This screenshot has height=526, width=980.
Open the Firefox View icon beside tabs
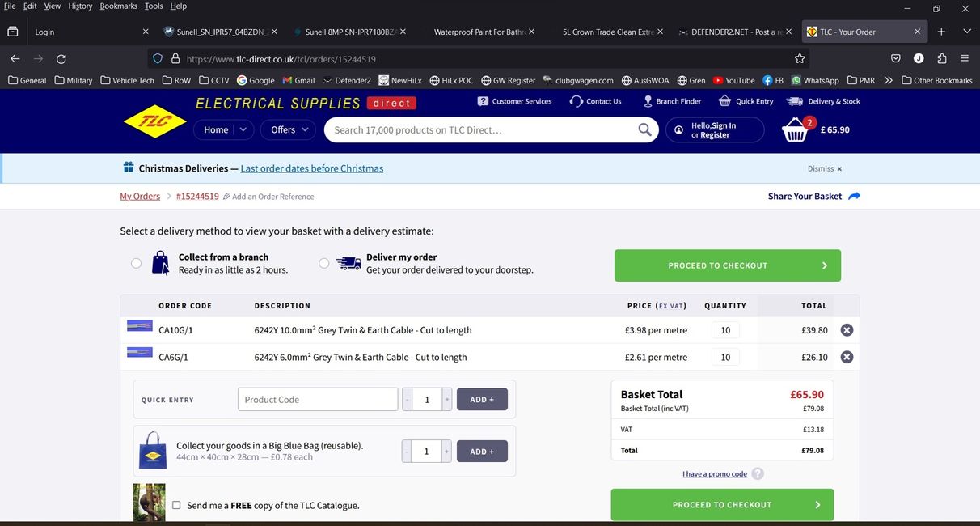13,32
